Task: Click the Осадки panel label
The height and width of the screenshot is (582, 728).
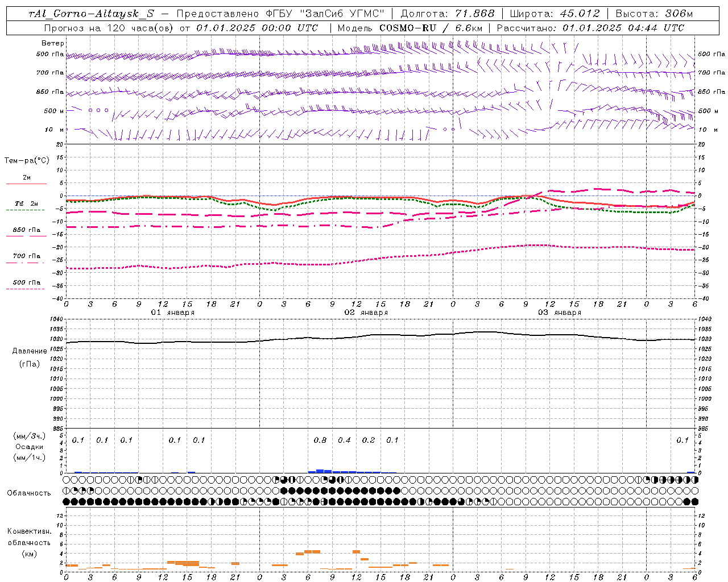Action: click(x=29, y=447)
